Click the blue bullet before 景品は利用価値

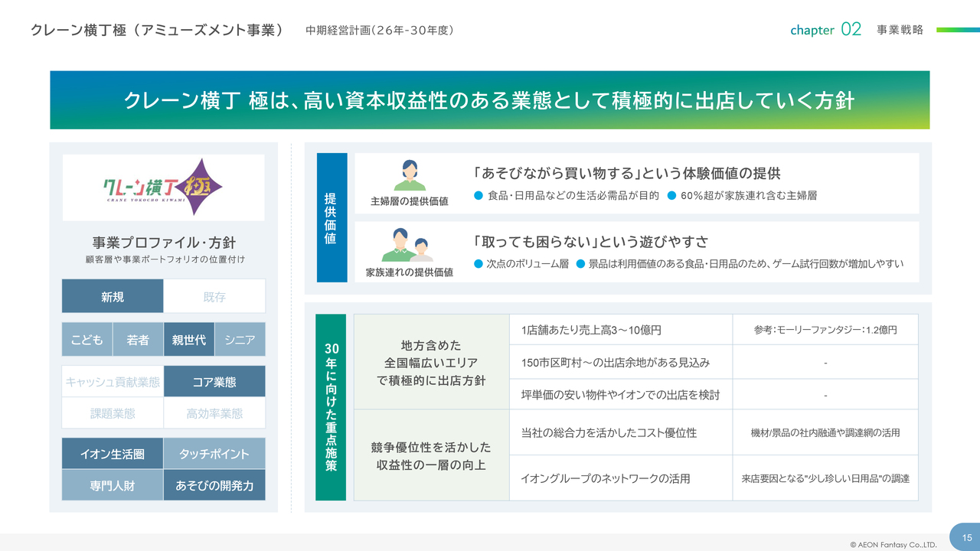coord(580,263)
